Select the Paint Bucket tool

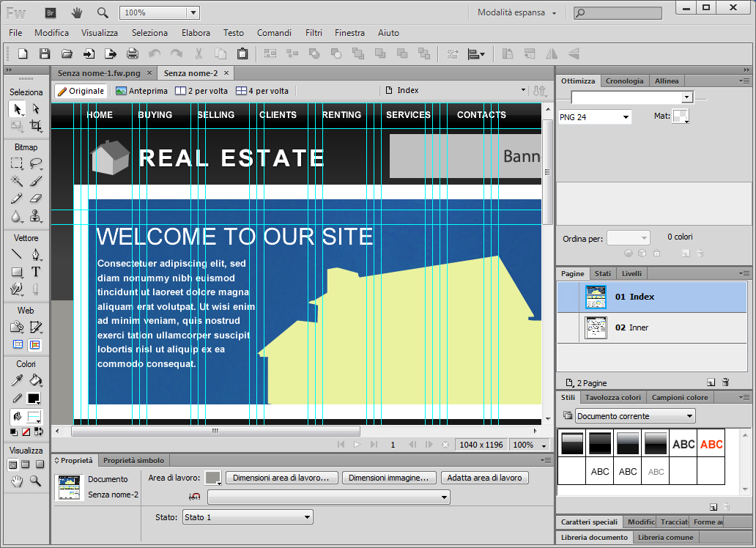coord(35,380)
